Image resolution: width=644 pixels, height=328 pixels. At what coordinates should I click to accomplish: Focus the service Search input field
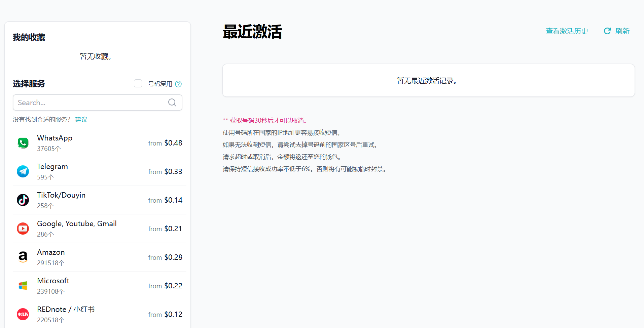98,102
